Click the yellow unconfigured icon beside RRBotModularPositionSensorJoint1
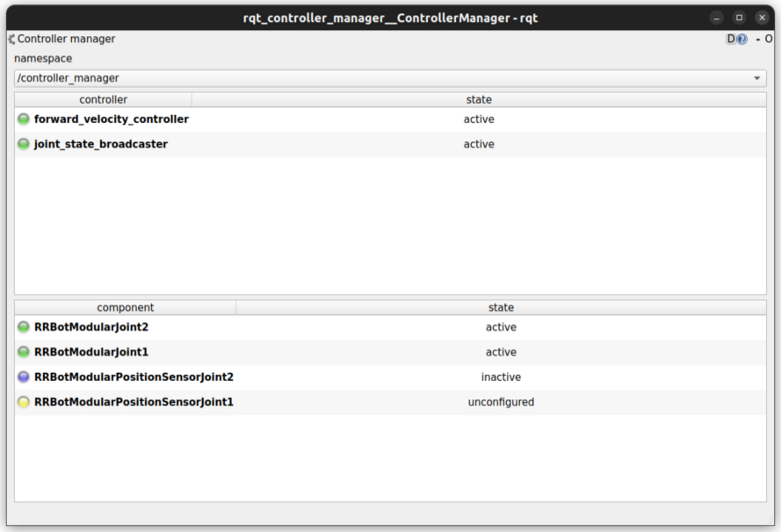 pyautogui.click(x=22, y=402)
